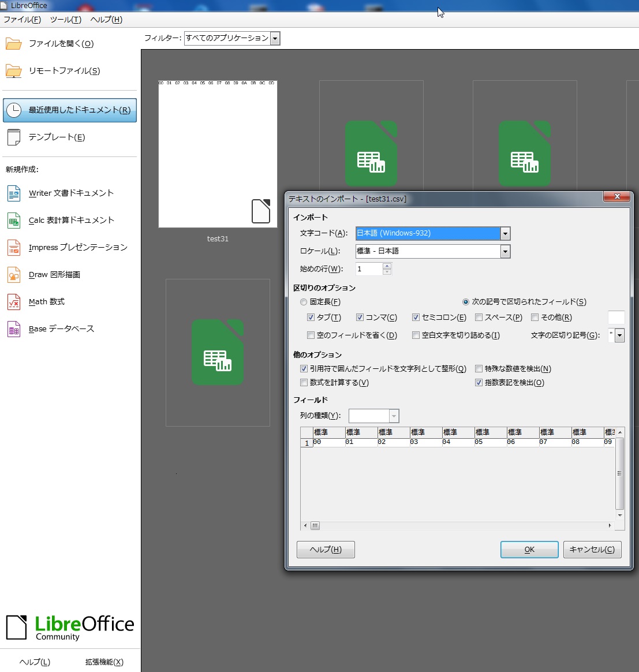The width and height of the screenshot is (639, 672).
Task: Open the ファイル(F) menu
Action: (23, 20)
